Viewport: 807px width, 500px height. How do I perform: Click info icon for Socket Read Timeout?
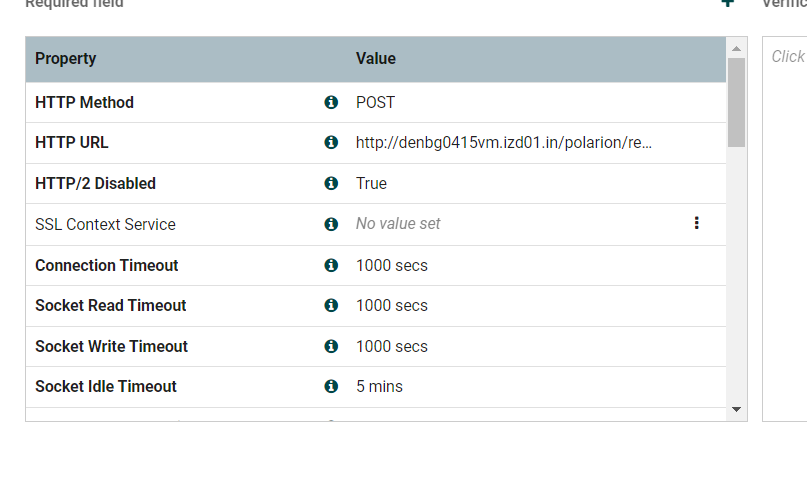[x=331, y=305]
